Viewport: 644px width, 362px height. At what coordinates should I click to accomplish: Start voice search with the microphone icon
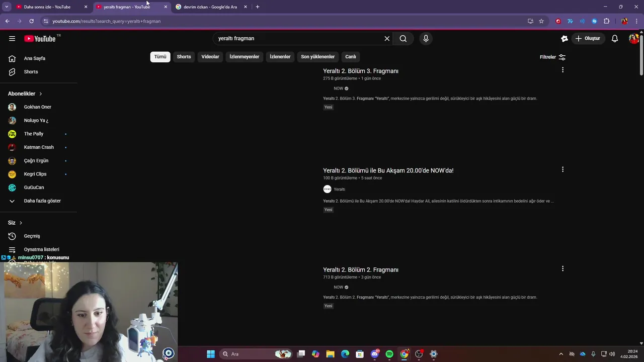(426, 39)
